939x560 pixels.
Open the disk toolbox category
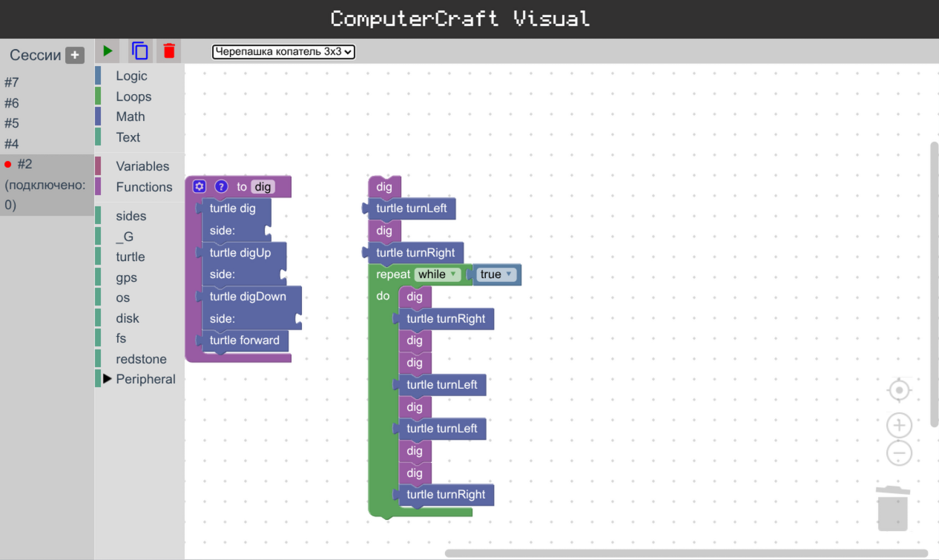pos(139,318)
